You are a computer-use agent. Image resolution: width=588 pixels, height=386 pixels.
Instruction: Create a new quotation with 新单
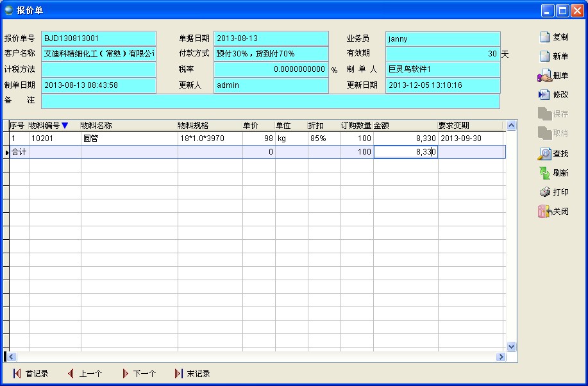click(545, 56)
